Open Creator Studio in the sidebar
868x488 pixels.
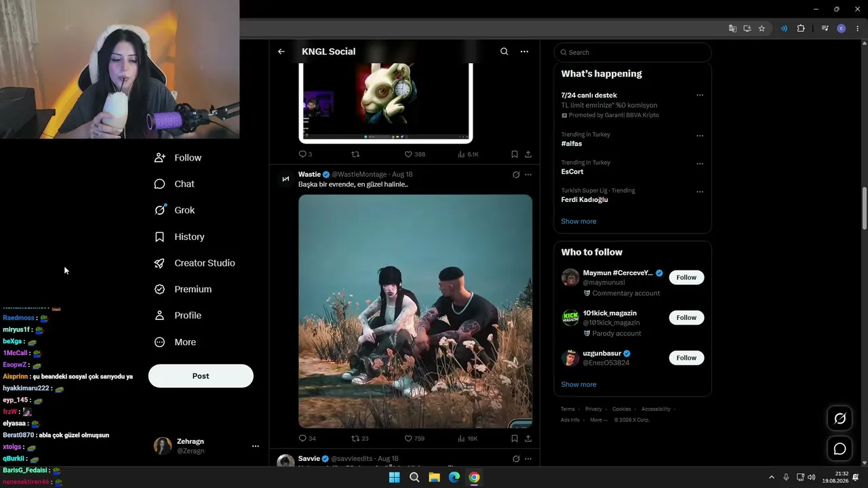(195, 263)
